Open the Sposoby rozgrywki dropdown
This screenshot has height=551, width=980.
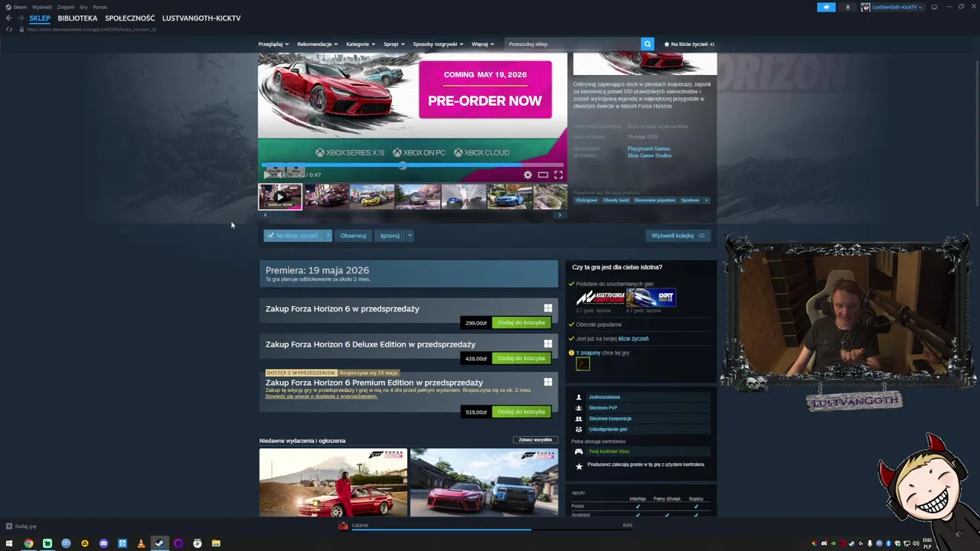point(438,44)
